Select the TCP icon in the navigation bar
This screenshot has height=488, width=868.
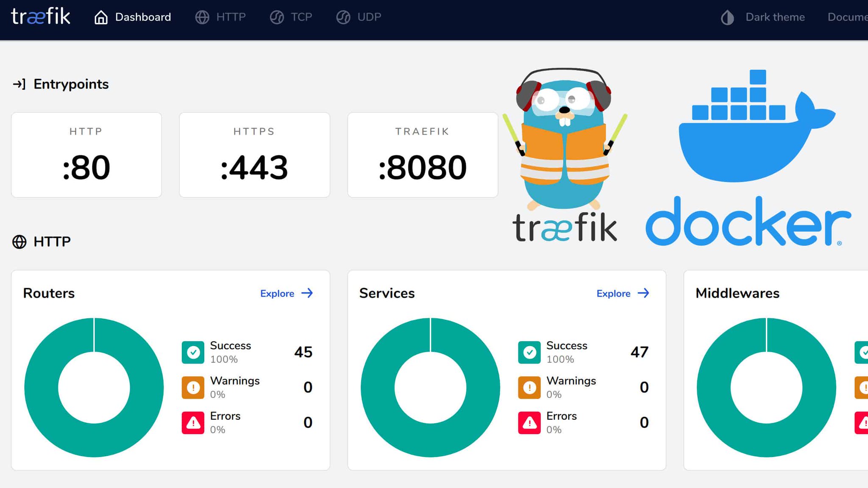pos(276,17)
